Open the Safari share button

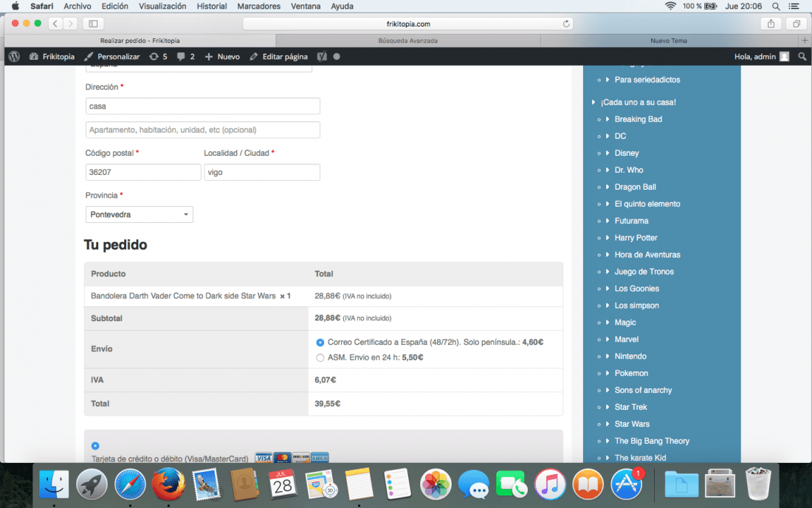tap(771, 24)
